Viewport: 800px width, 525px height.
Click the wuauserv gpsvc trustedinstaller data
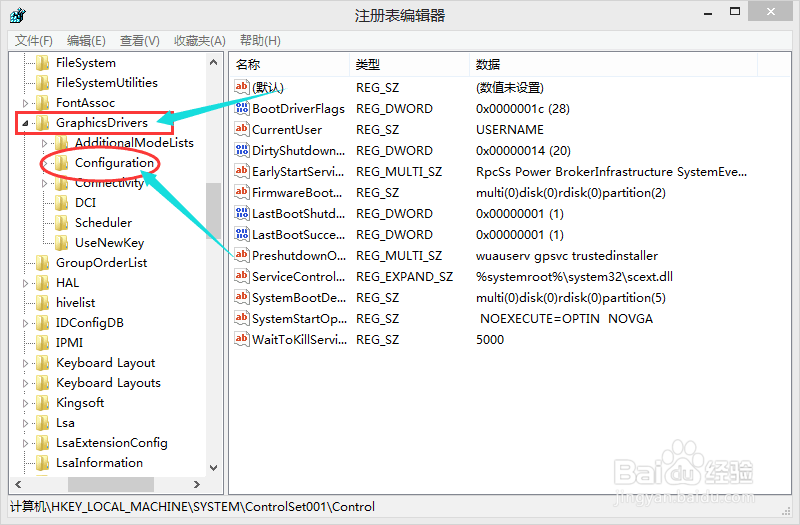pos(567,256)
